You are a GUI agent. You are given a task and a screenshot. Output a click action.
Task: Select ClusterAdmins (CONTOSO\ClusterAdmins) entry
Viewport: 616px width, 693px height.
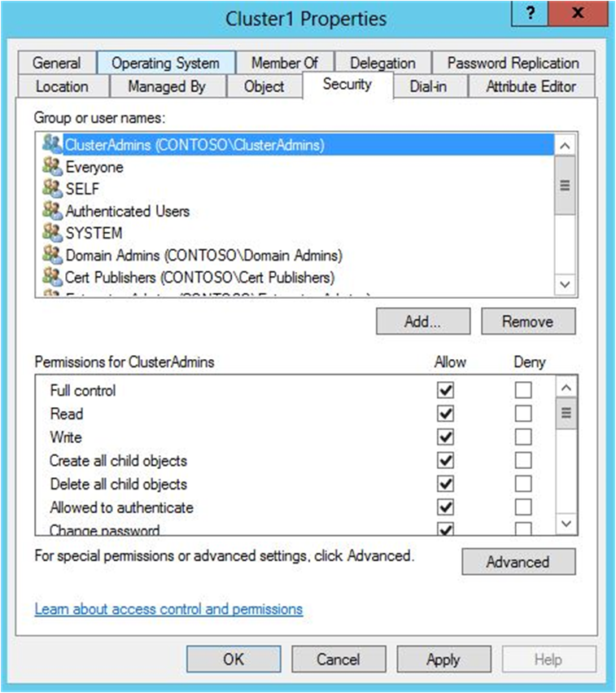pos(295,144)
